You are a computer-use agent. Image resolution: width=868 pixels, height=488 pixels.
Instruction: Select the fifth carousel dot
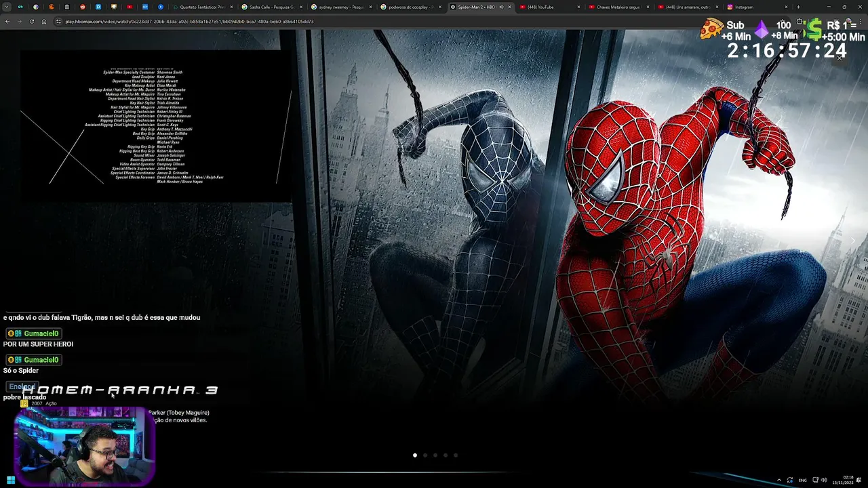(456, 455)
